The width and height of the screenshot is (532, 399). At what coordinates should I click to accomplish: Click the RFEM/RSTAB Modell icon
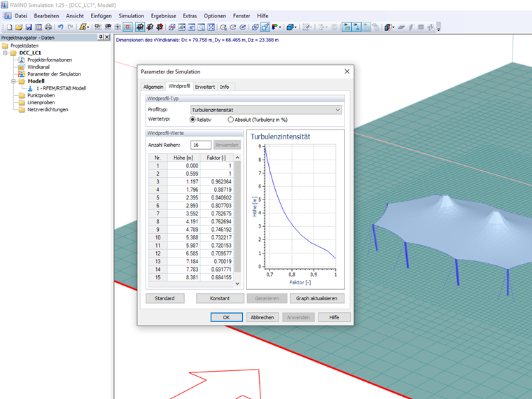30,88
